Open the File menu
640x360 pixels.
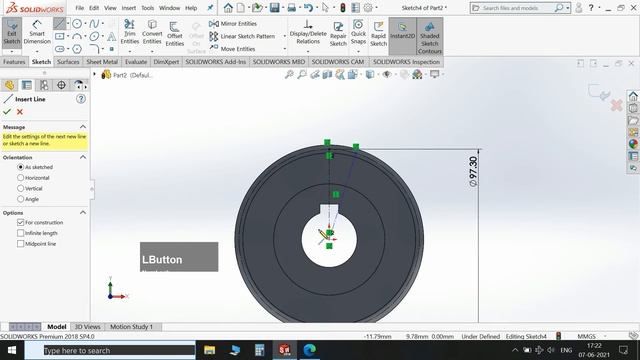80,8
